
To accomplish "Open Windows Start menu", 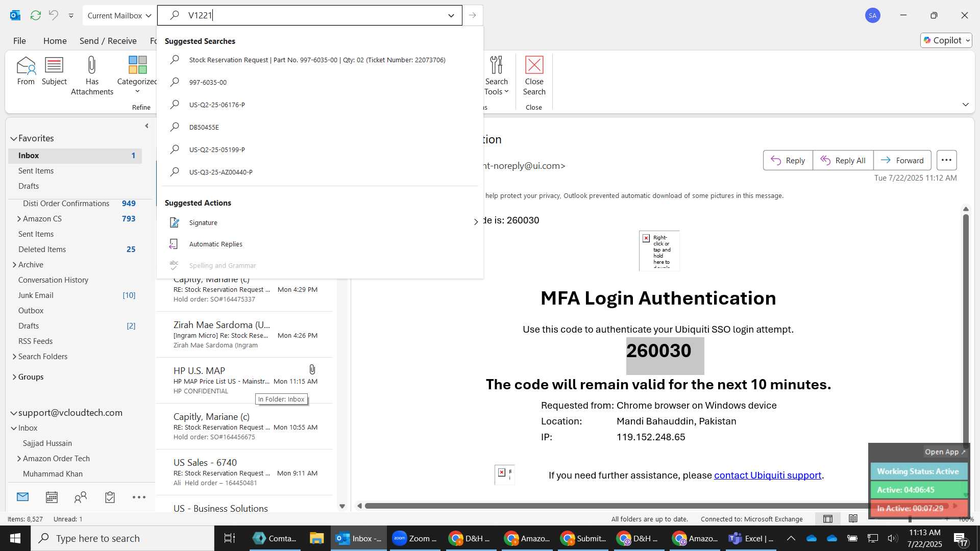I will (15, 538).
